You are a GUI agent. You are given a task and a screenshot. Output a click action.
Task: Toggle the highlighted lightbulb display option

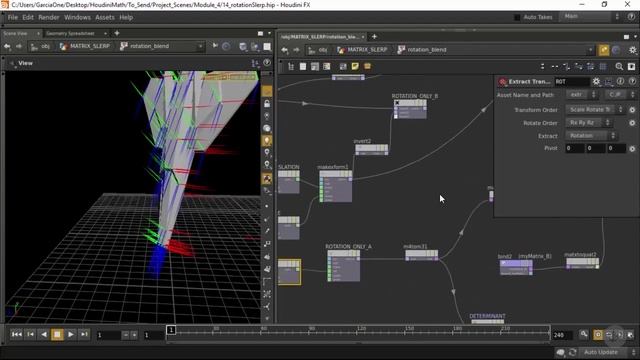pos(267,141)
